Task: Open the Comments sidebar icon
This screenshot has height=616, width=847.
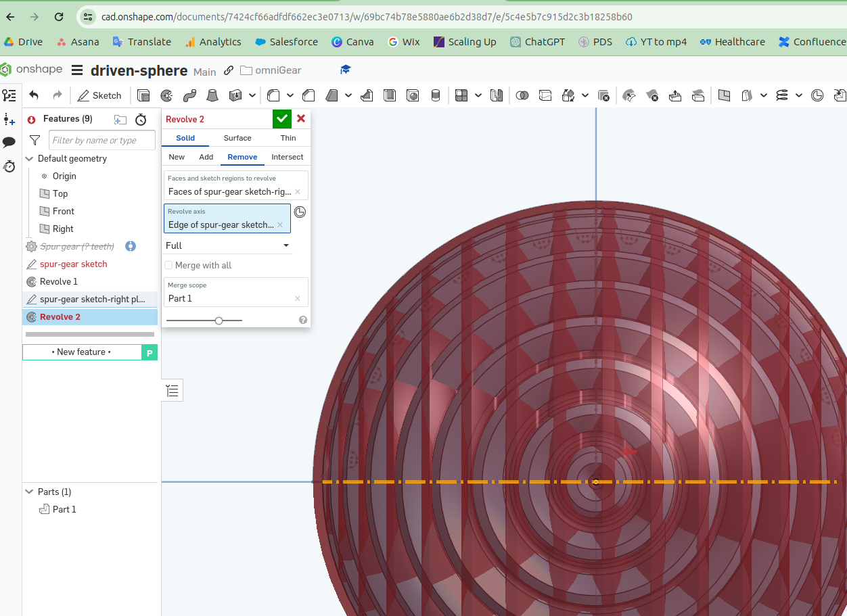Action: [9, 142]
